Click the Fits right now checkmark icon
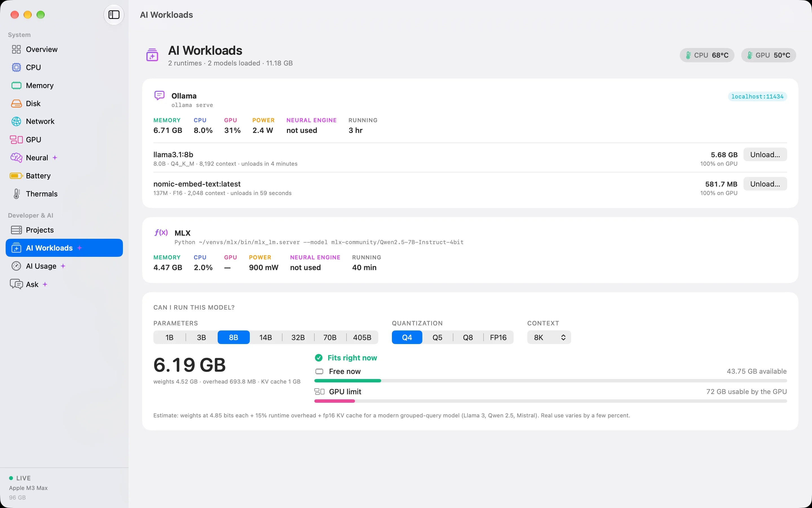This screenshot has width=812, height=508. [318, 358]
